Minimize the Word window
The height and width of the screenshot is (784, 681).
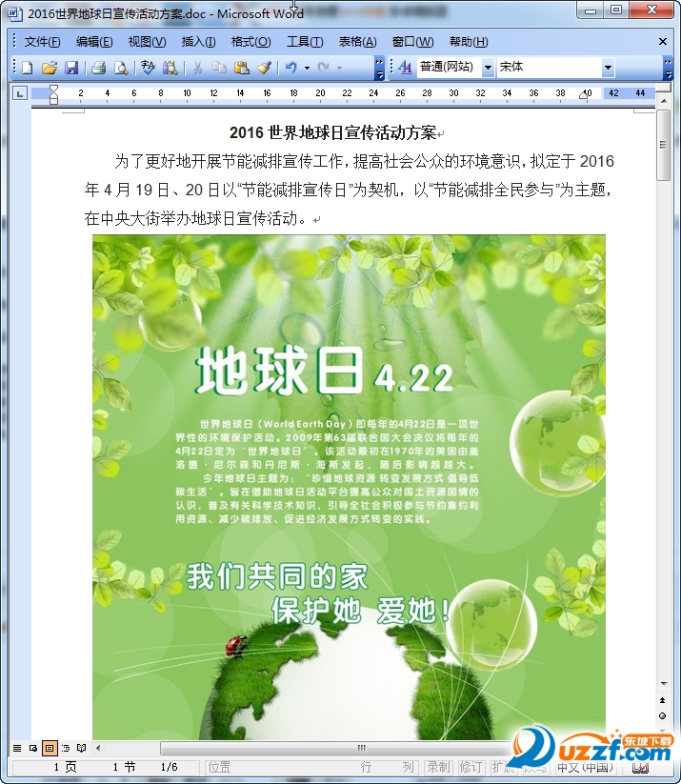click(x=590, y=10)
